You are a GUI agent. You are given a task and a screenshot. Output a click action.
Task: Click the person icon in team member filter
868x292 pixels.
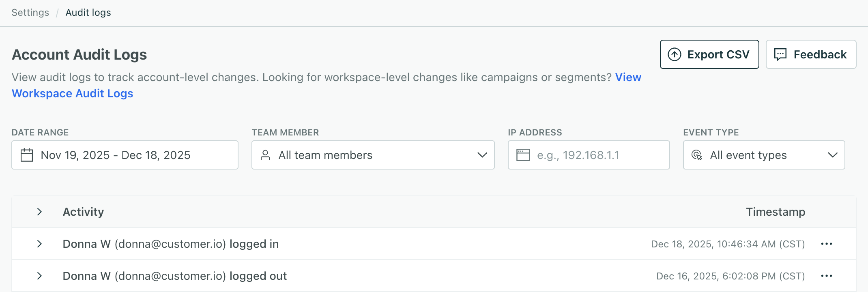coord(266,155)
